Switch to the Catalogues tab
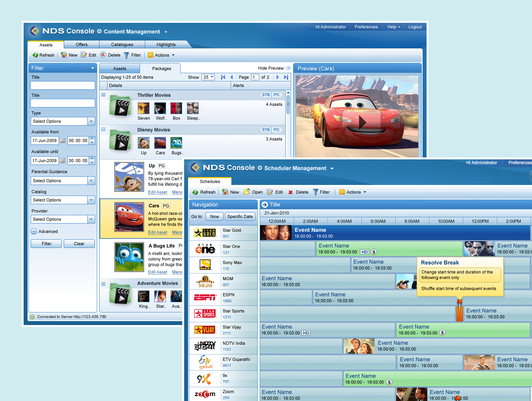Image resolution: width=532 pixels, height=401 pixels. pos(122,44)
